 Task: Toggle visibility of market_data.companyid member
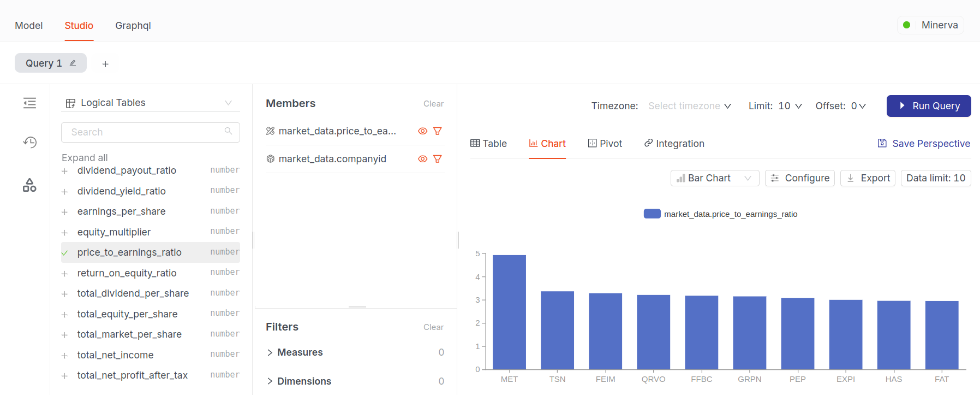[x=422, y=159]
